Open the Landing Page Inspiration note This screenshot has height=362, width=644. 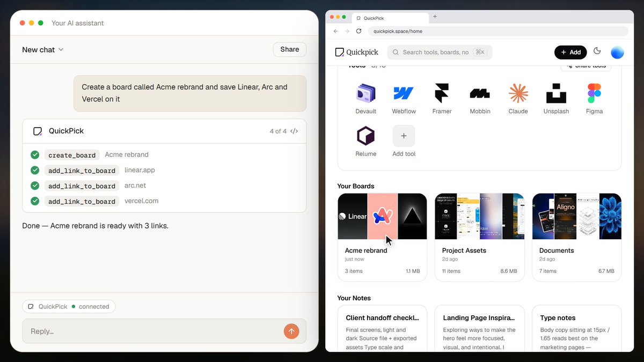point(480,328)
